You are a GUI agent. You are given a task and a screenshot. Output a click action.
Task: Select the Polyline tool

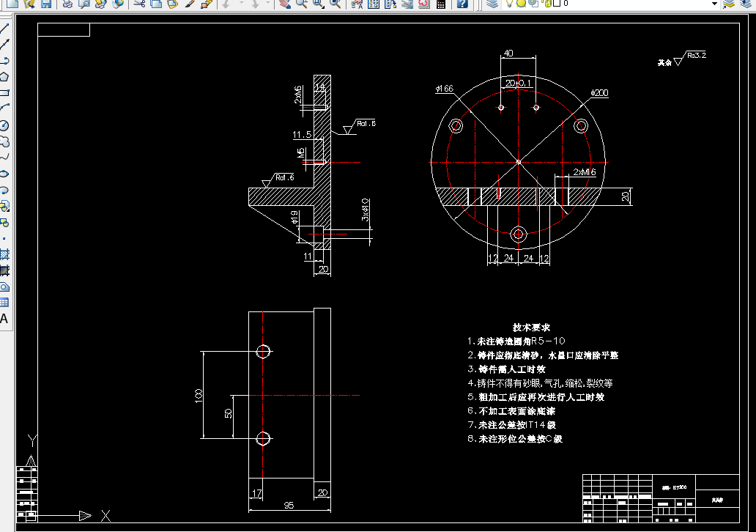pos(4,61)
